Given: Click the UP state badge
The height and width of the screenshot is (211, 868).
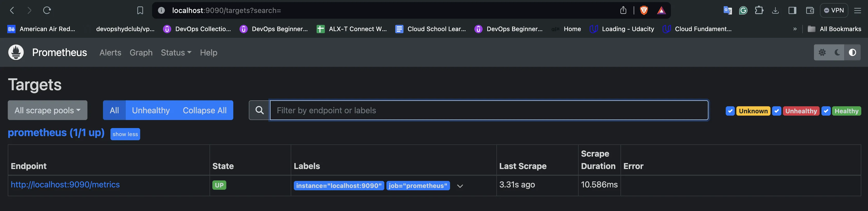Looking at the screenshot, I should point(219,185).
